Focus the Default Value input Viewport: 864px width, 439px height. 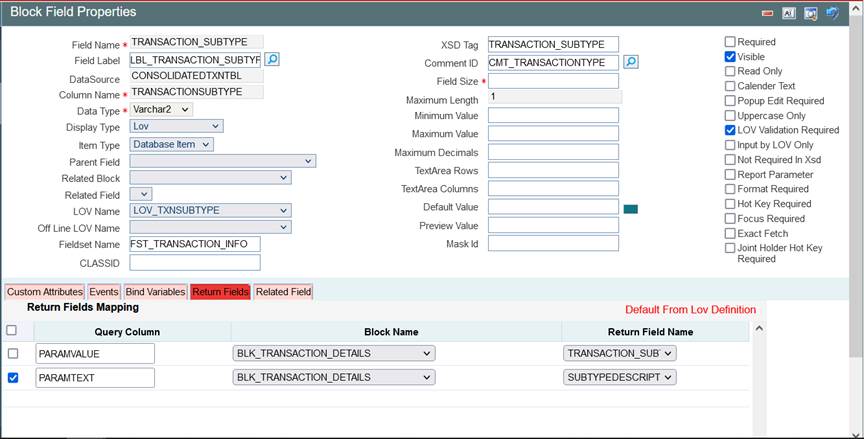click(x=553, y=207)
